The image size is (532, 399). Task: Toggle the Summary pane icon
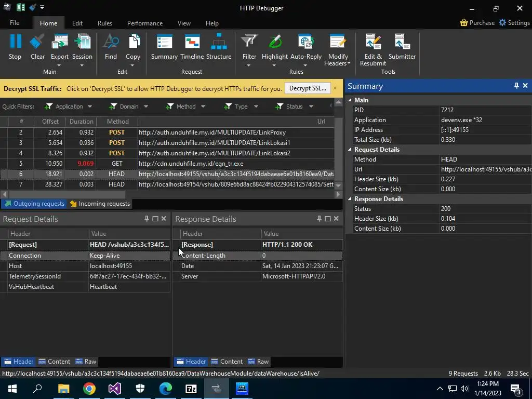point(164,42)
